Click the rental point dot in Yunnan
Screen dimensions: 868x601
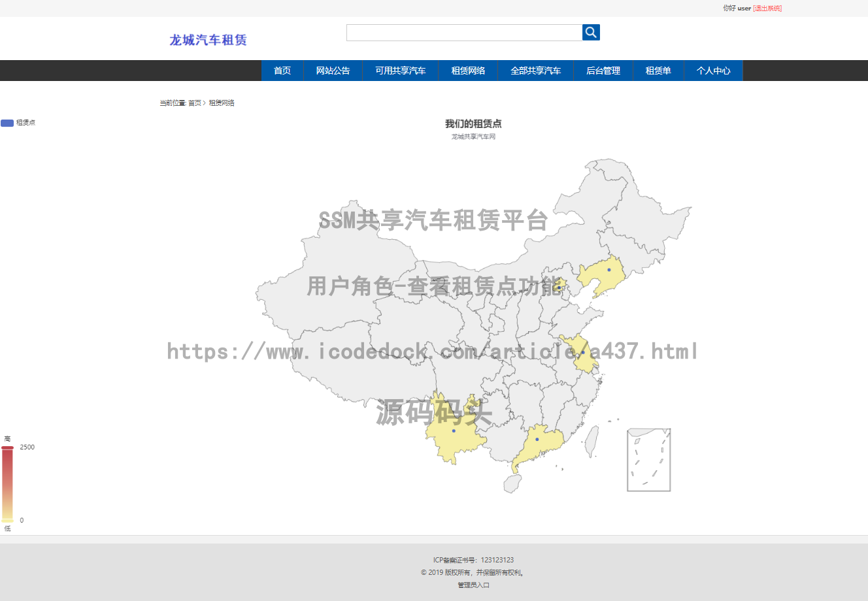coord(454,431)
